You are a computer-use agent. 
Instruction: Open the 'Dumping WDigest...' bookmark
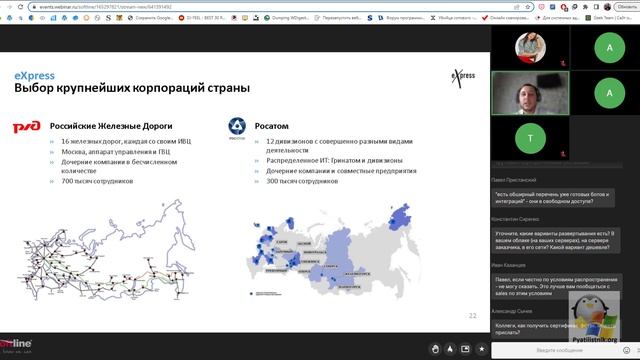coord(287,18)
